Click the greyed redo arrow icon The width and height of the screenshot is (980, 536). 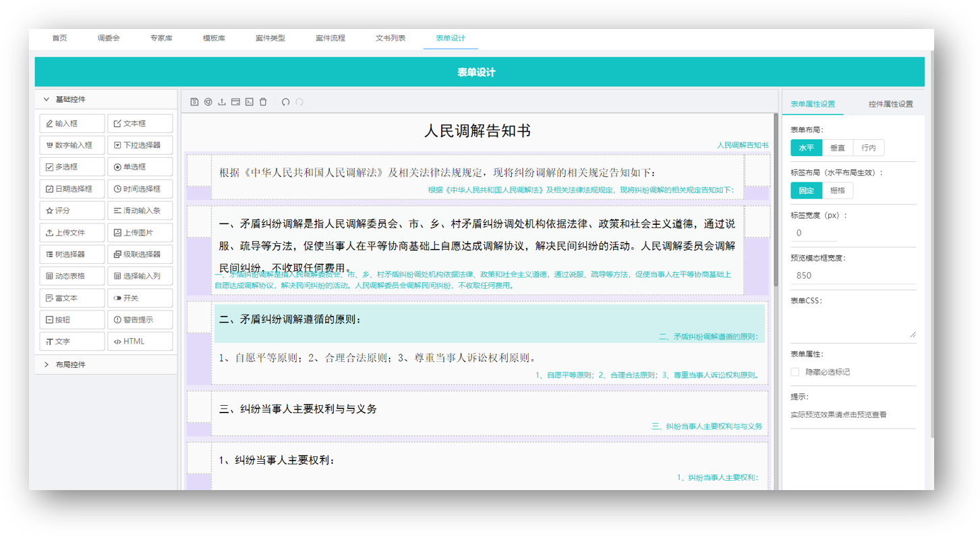(x=299, y=102)
